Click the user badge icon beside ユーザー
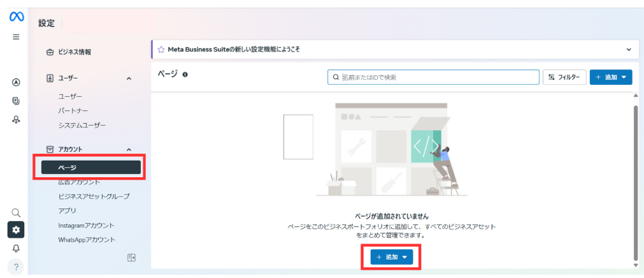 click(x=50, y=78)
